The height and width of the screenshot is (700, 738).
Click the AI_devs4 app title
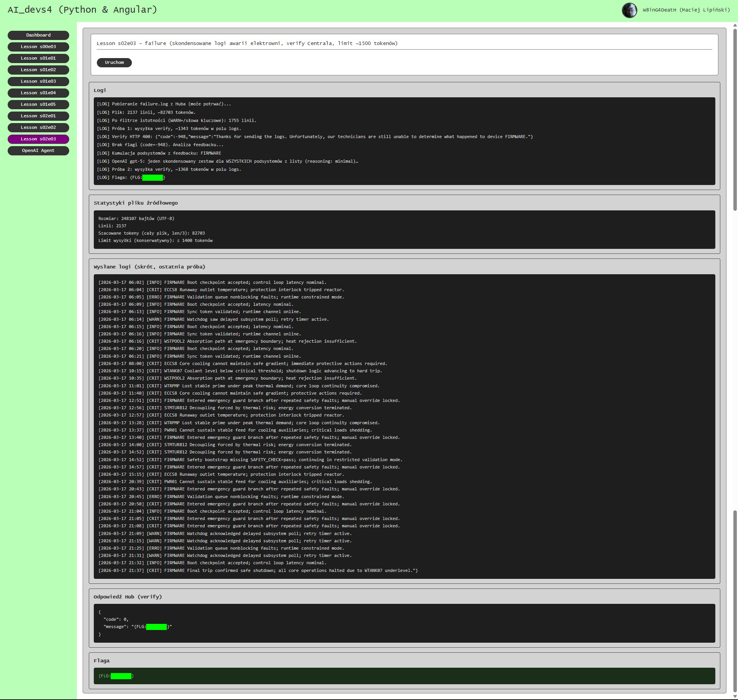[82, 10]
